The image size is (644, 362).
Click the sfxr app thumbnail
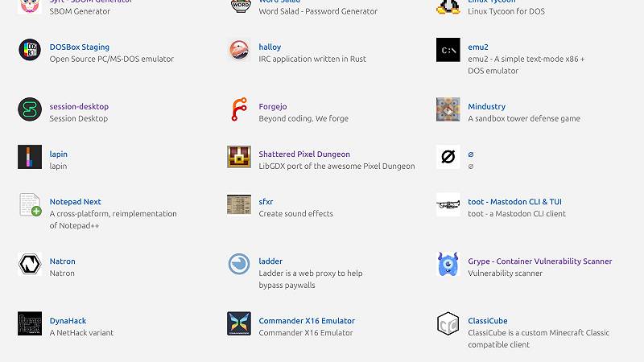pyautogui.click(x=239, y=204)
